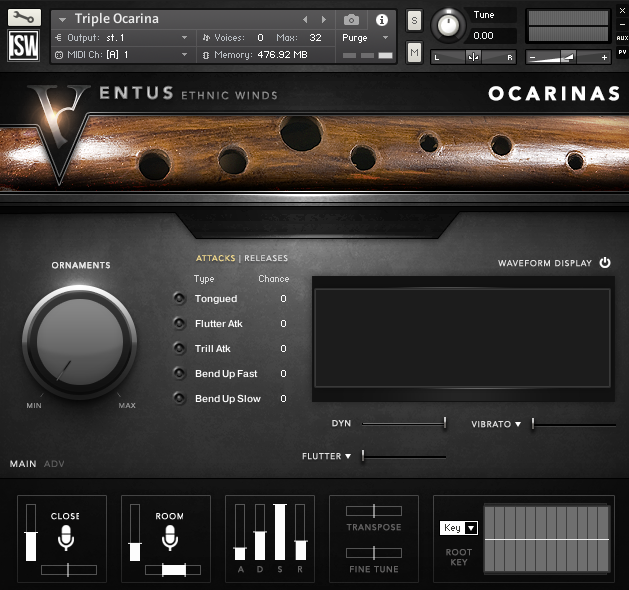The width and height of the screenshot is (629, 590).
Task: Open the VIBRATO dropdown arrow
Action: (x=518, y=424)
